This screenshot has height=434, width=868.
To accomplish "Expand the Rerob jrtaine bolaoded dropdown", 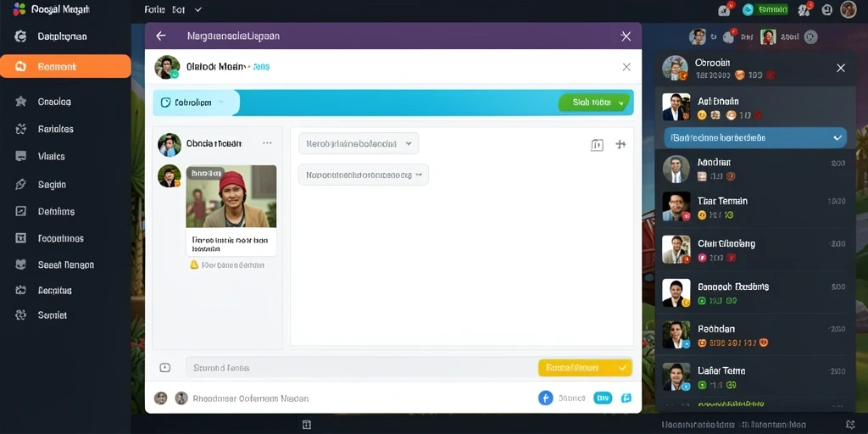I will click(359, 143).
